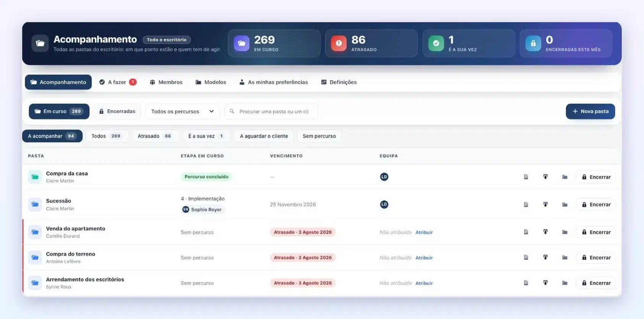The image size is (644, 319).
Task: Click the download arrow icon for Compra da casa
Action: pos(545,177)
